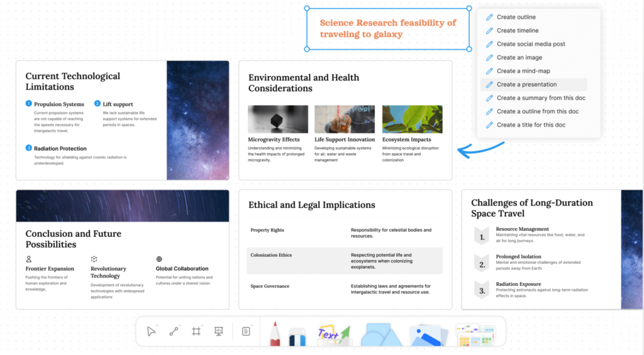Choose 'Create a presentation' menu option

pos(526,84)
